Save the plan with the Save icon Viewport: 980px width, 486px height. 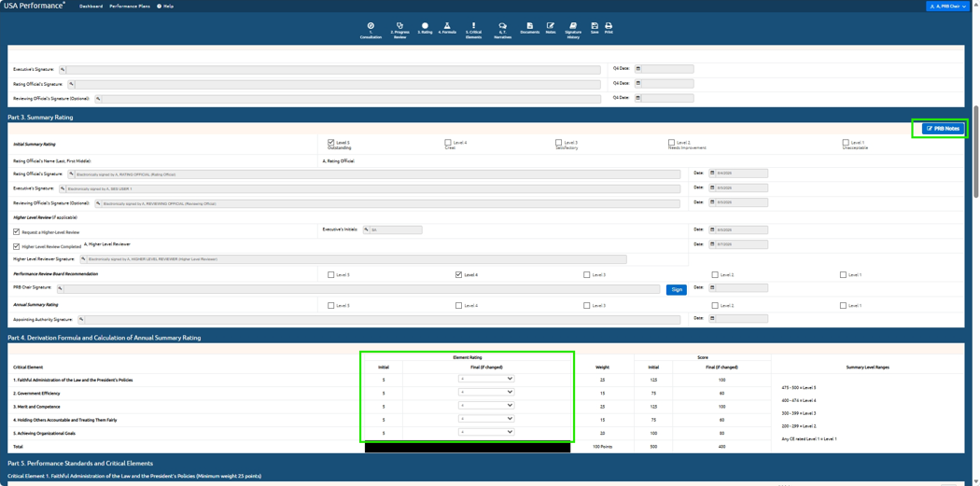click(595, 28)
